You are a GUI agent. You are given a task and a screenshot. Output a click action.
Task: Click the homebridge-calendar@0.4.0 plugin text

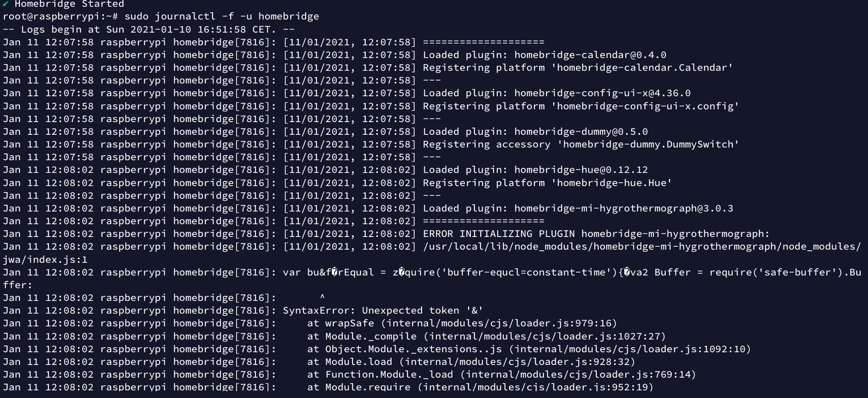pos(590,55)
